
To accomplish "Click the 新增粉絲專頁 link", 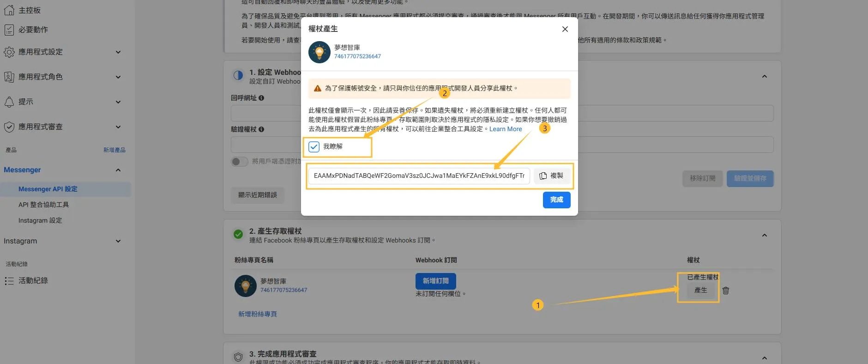I will click(258, 314).
